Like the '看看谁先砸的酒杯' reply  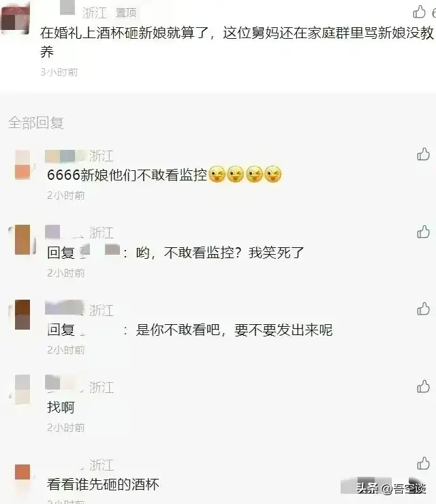423,464
